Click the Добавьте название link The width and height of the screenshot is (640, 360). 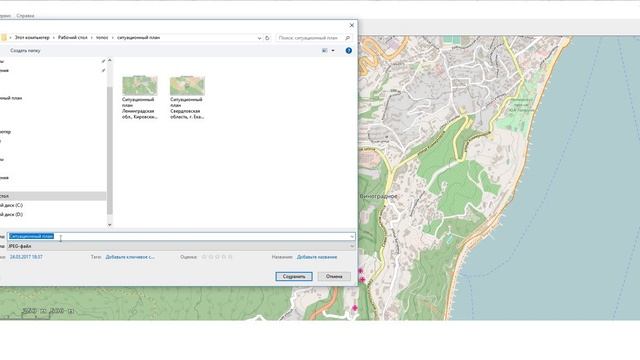pos(317,257)
